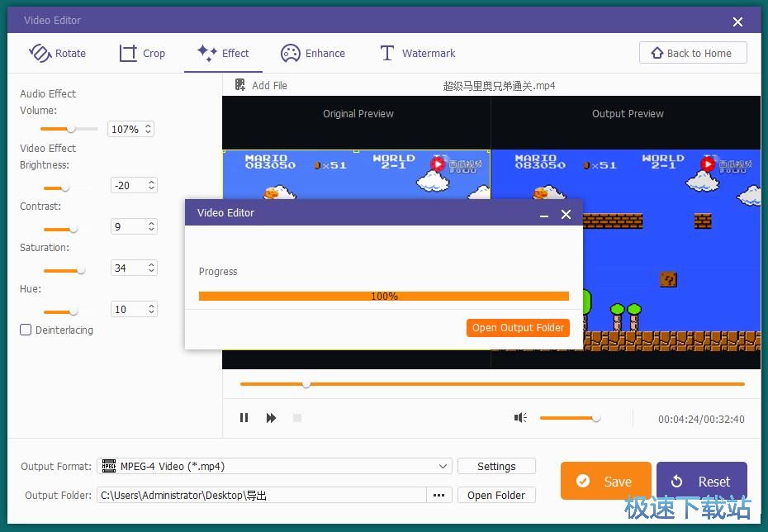Click the Add File film icon
Viewport: 768px width, 532px height.
click(240, 85)
